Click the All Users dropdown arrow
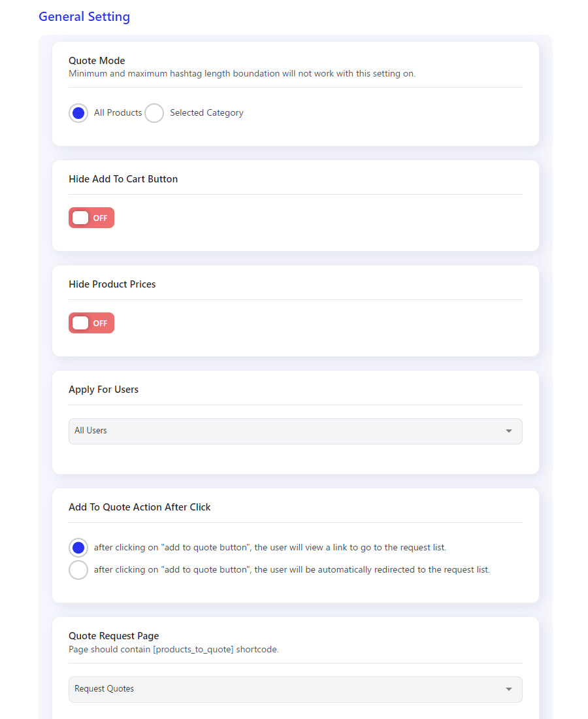Image resolution: width=588 pixels, height=719 pixels. pyautogui.click(x=509, y=431)
